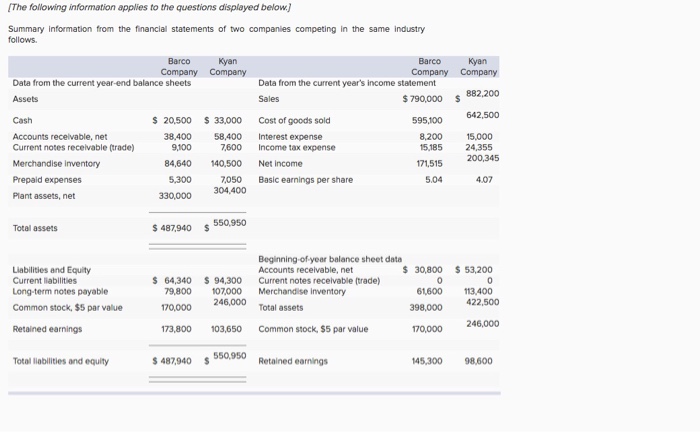Screen dimensions: 700x432
Task: Select the $30,800 beginning accounts receivable
Action: click(422, 270)
